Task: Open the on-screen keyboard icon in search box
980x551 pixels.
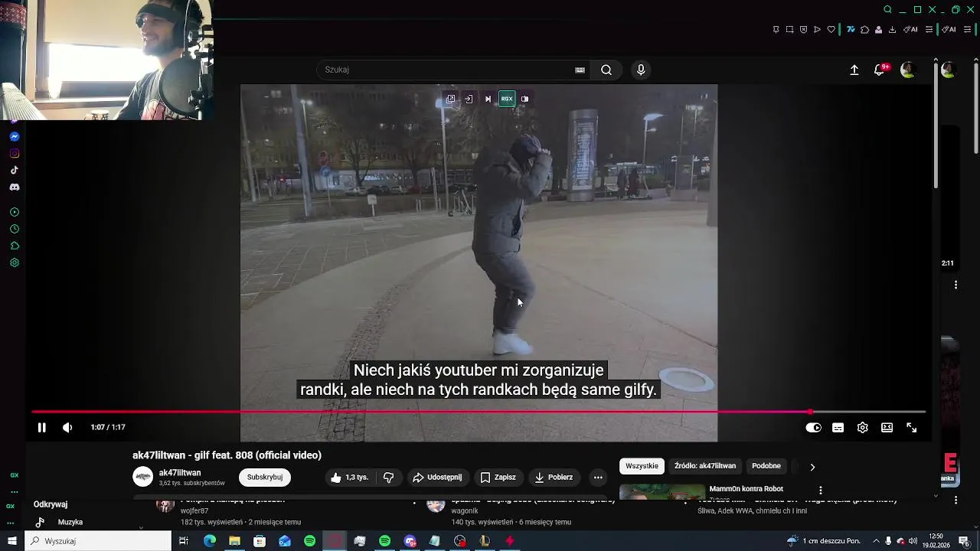Action: click(x=580, y=70)
